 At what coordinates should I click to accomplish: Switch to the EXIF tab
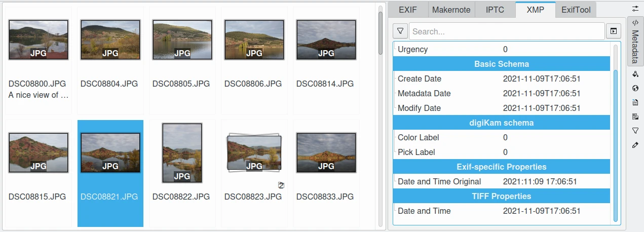(x=407, y=10)
